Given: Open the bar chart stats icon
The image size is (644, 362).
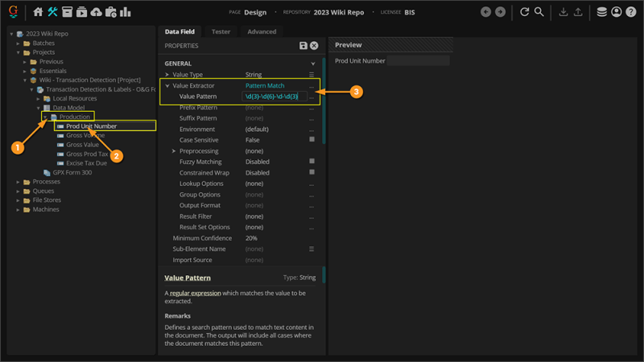Looking at the screenshot, I should 126,12.
